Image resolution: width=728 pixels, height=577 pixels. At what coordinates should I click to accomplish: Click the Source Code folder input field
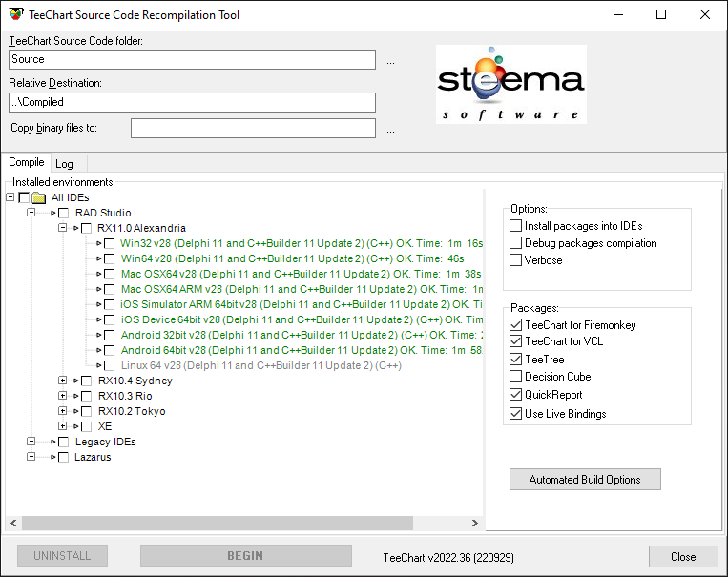coord(192,59)
